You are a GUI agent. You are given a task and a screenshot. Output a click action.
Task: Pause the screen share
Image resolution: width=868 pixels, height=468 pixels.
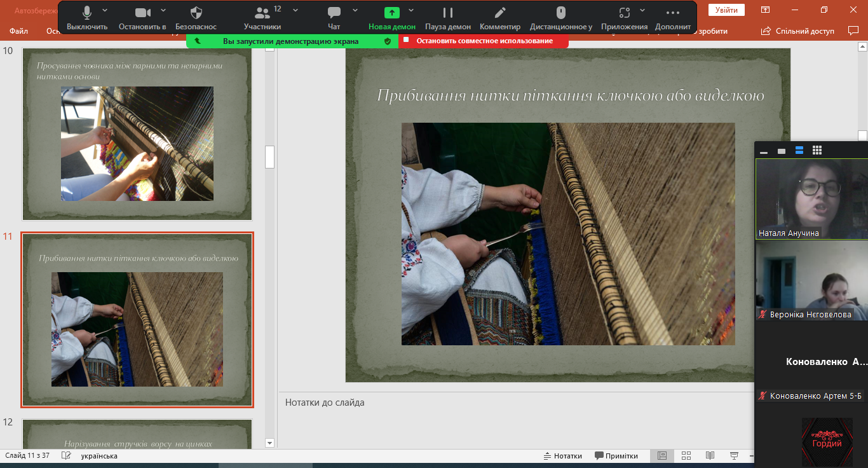point(448,17)
